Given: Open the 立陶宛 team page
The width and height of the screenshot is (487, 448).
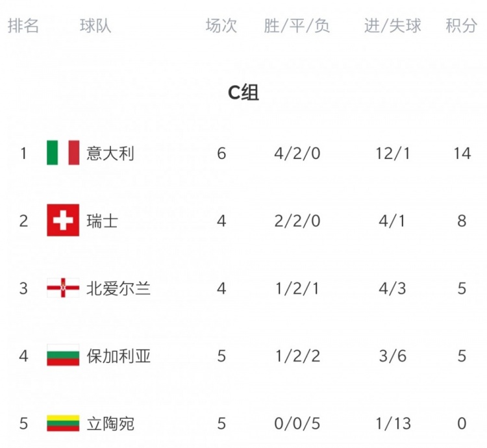Looking at the screenshot, I should tap(110, 424).
